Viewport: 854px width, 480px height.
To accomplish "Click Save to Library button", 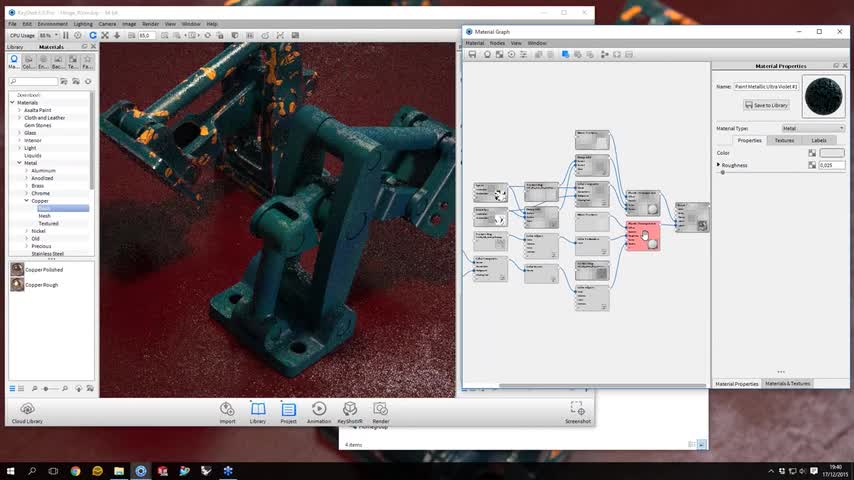I will click(766, 105).
